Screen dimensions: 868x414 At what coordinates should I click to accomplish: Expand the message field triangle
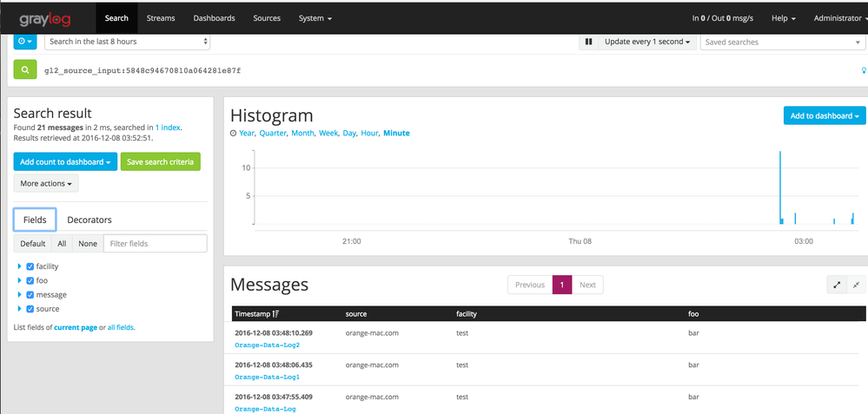(x=20, y=294)
